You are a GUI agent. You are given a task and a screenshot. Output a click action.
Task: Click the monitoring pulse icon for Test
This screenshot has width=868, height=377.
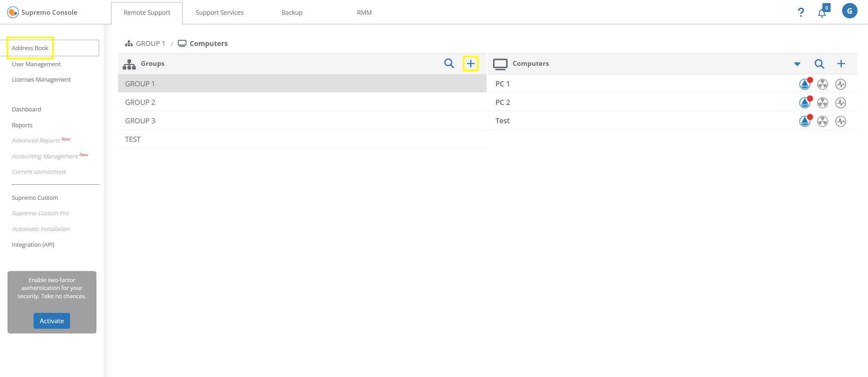pyautogui.click(x=841, y=121)
